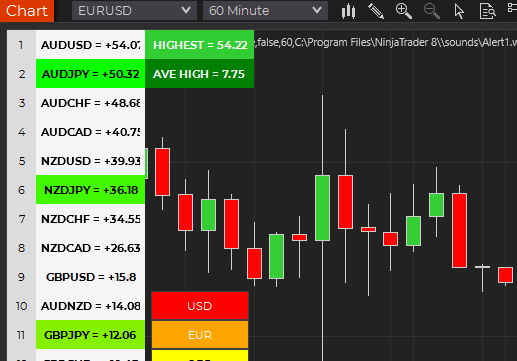The image size is (517, 361).
Task: Select the cursor pointer tool
Action: tap(459, 11)
